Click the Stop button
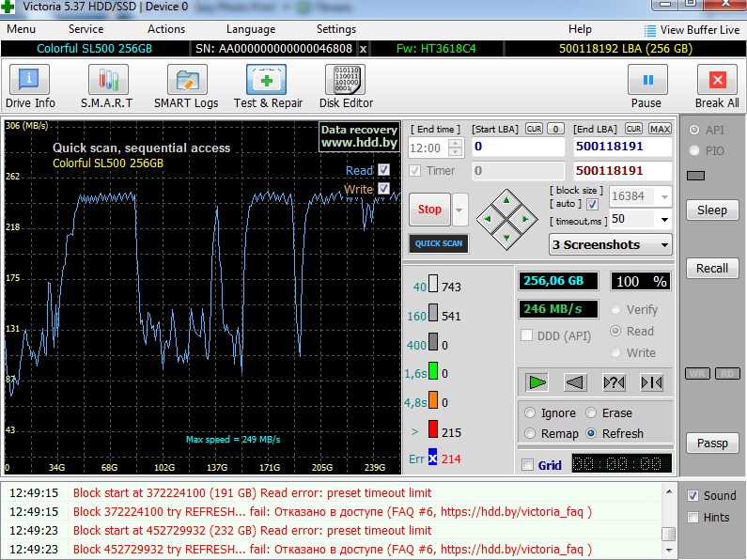This screenshot has height=560, width=747. coord(429,210)
